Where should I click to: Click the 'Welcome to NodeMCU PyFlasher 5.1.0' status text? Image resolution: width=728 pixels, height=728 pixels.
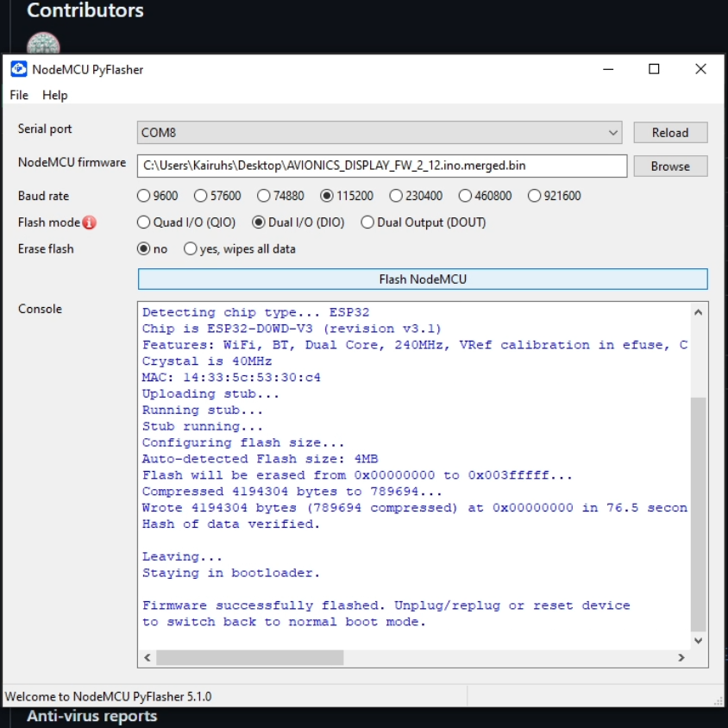click(108, 696)
